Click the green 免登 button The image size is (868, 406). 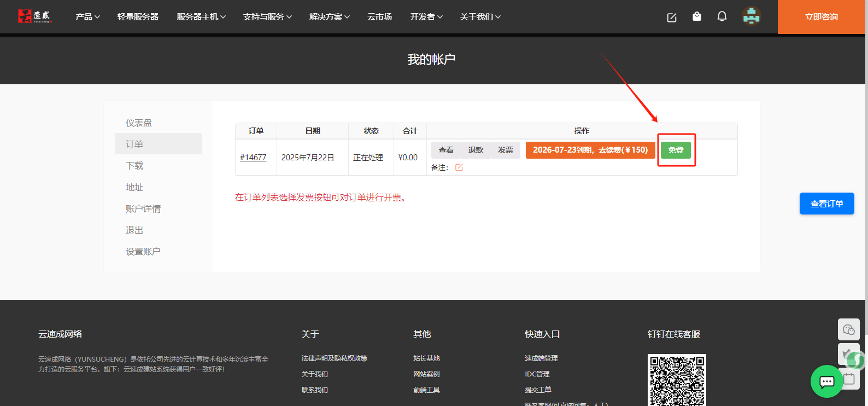click(x=676, y=150)
